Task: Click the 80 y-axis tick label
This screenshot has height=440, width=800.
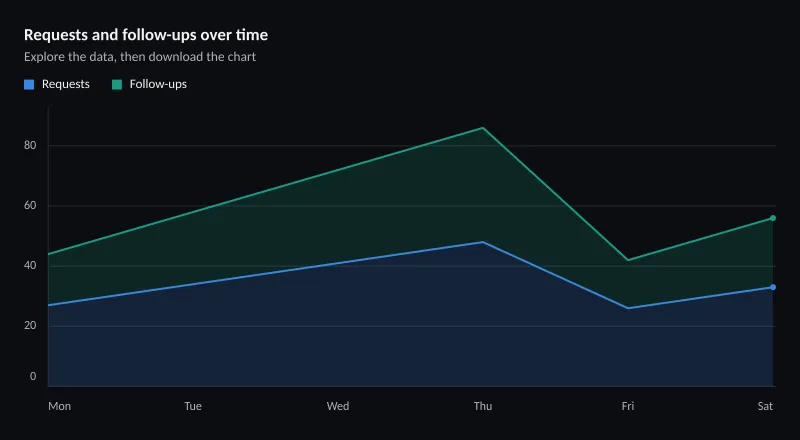Action: click(30, 145)
